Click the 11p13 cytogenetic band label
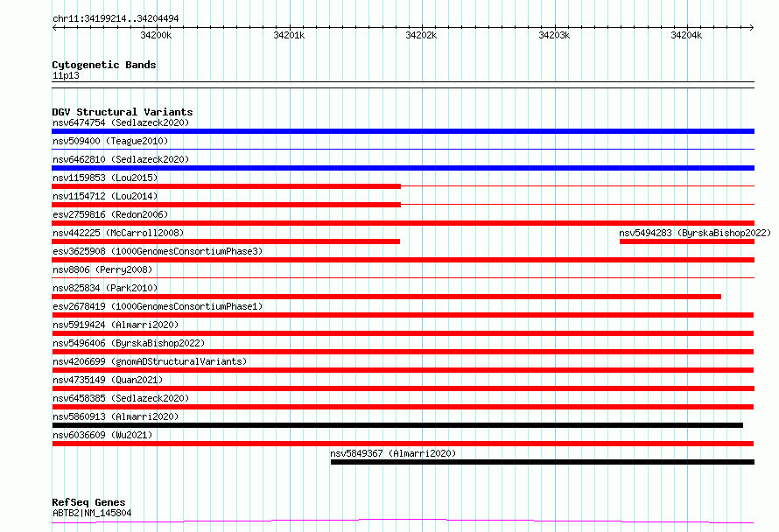 (66, 75)
